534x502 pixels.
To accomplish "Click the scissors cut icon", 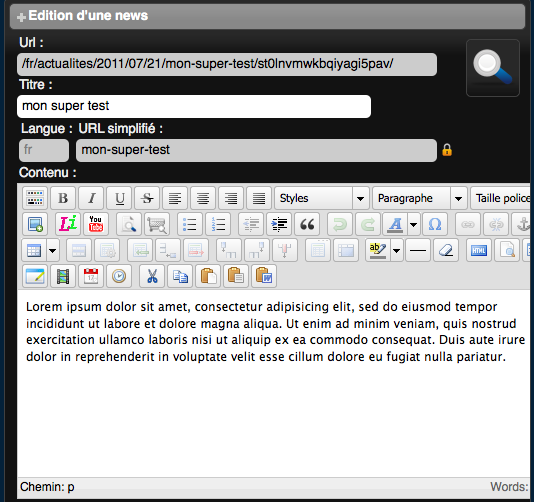I will (152, 276).
